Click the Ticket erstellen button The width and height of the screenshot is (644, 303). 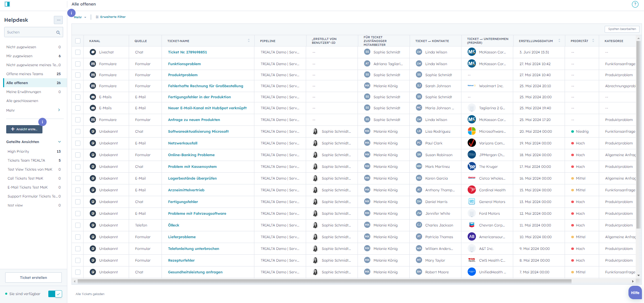33,277
